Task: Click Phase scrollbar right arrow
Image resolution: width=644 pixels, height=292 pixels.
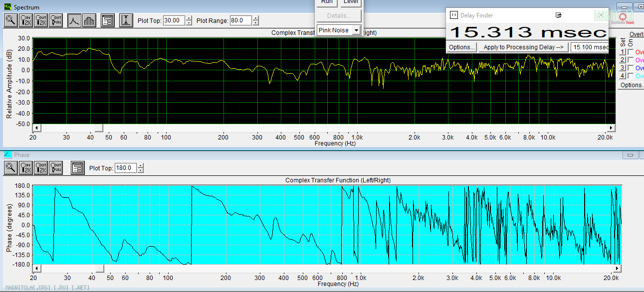Action: point(617,269)
